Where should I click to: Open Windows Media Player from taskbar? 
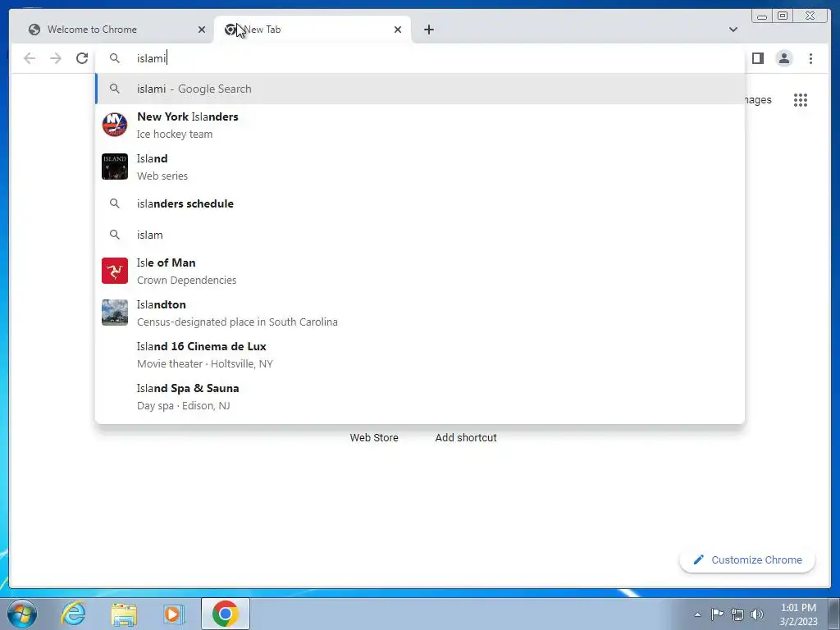tap(174, 614)
